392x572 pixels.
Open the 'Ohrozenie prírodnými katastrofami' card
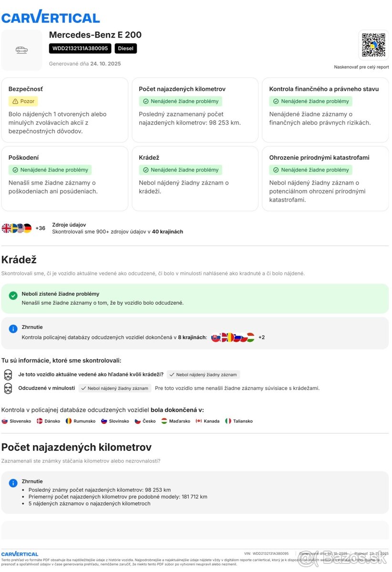click(x=325, y=179)
